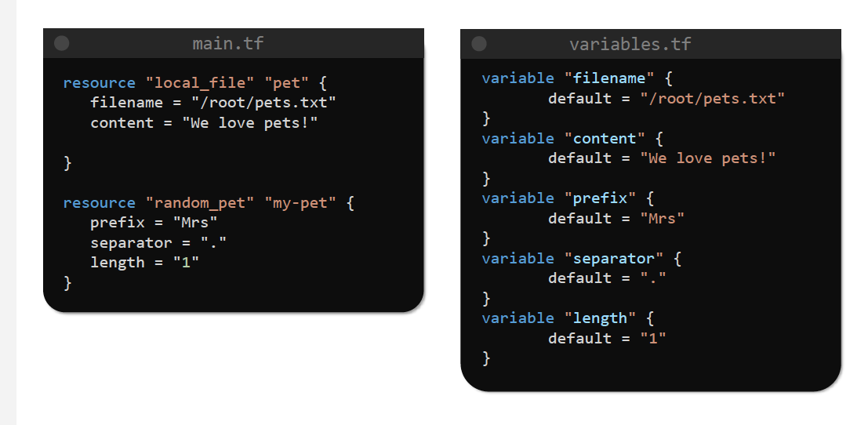Click the "random_pet" resource type string
The image size is (868, 425).
[x=200, y=203]
